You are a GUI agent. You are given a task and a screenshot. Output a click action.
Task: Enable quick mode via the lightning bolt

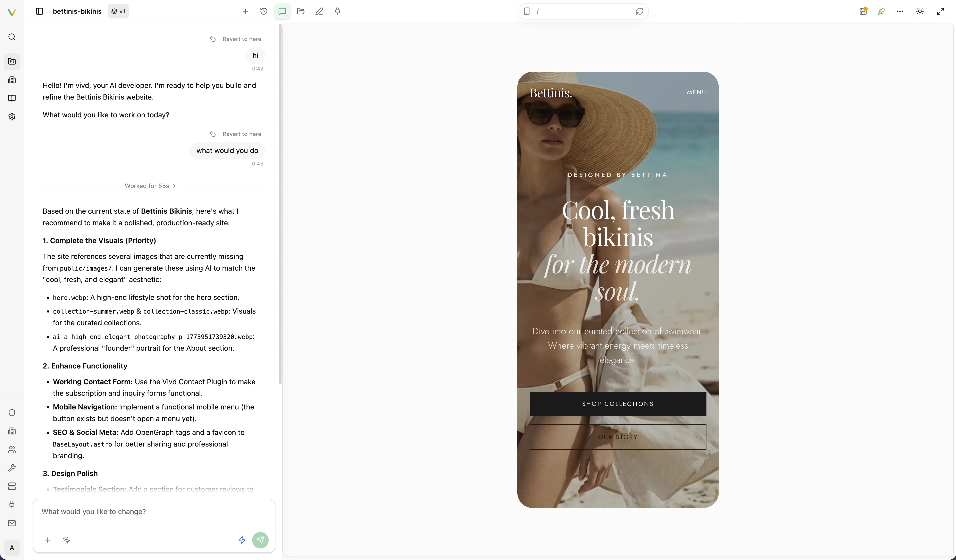tap(242, 540)
